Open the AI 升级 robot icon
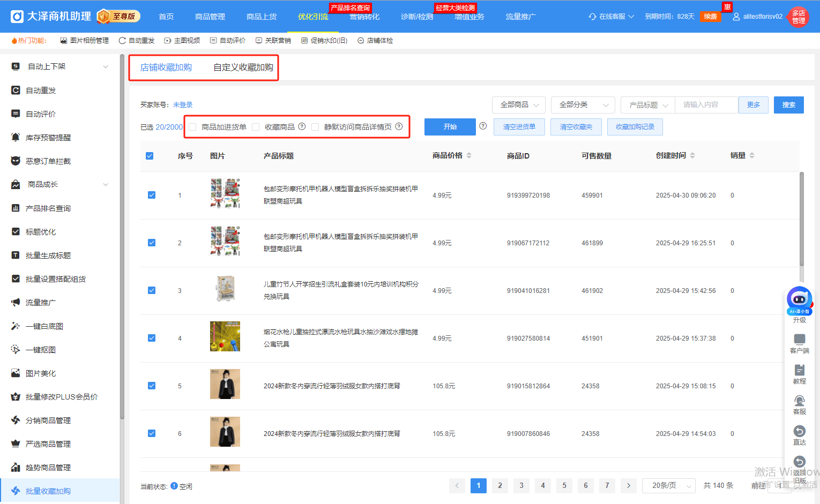Screen dimensions: 820x504 pyautogui.click(x=799, y=300)
